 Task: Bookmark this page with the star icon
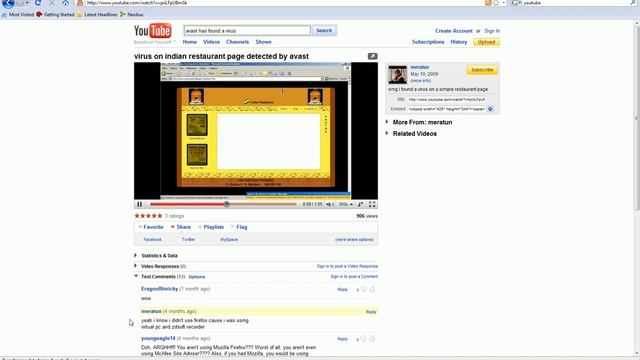click(x=496, y=3)
